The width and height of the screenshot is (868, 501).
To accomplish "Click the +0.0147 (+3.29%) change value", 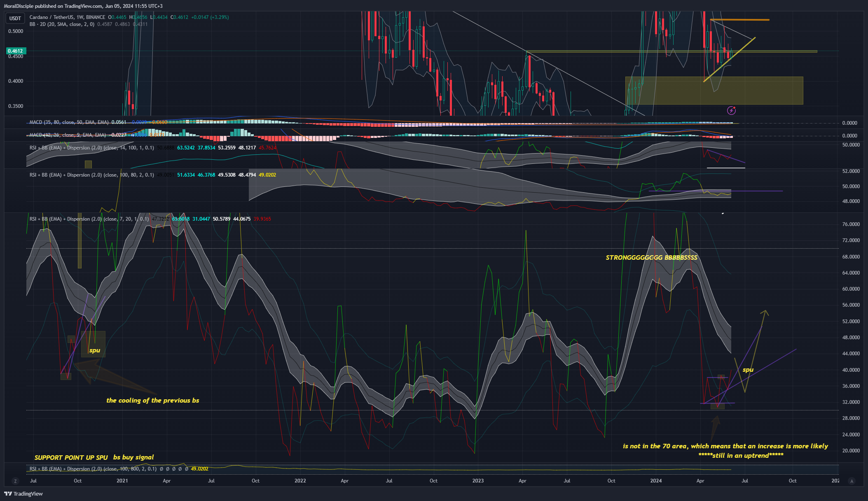I will coord(210,17).
